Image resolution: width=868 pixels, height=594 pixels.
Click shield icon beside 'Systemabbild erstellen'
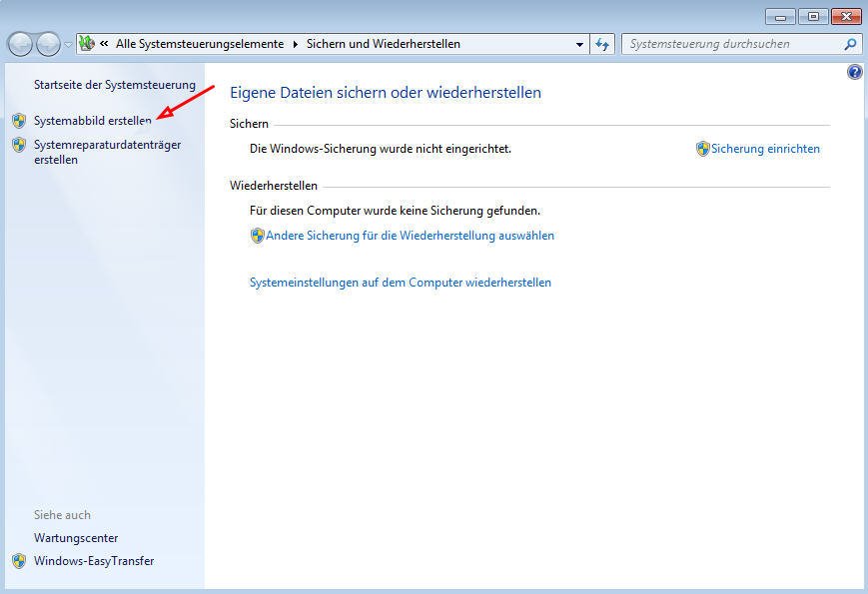[x=19, y=121]
